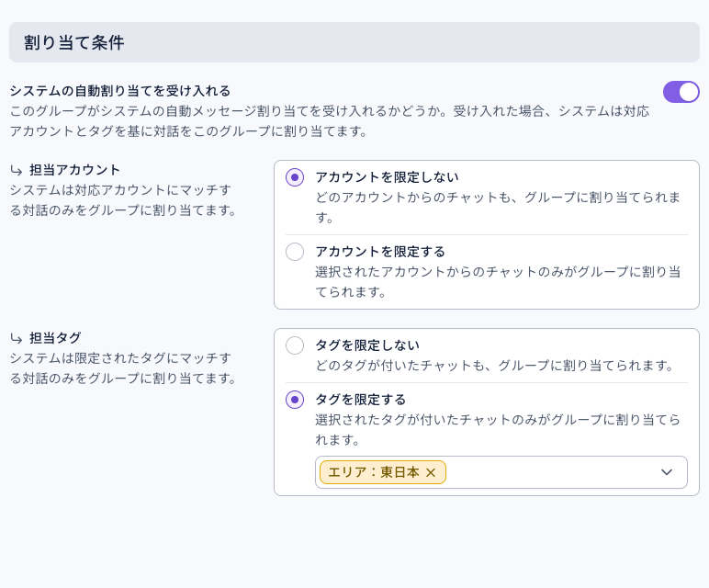Toggle the システムの自動割り当てを受け入れる switch
Viewport: 709px width, 588px height.
point(681,92)
